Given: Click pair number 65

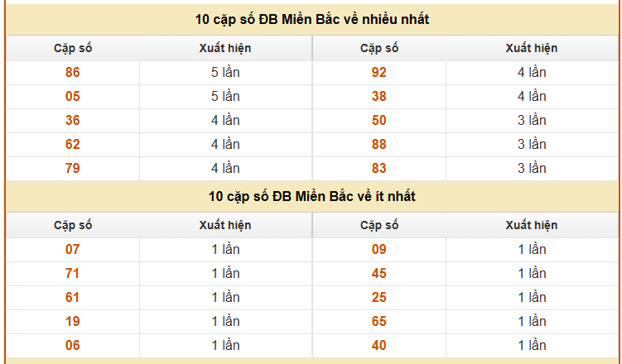Looking at the screenshot, I should 379,321.
